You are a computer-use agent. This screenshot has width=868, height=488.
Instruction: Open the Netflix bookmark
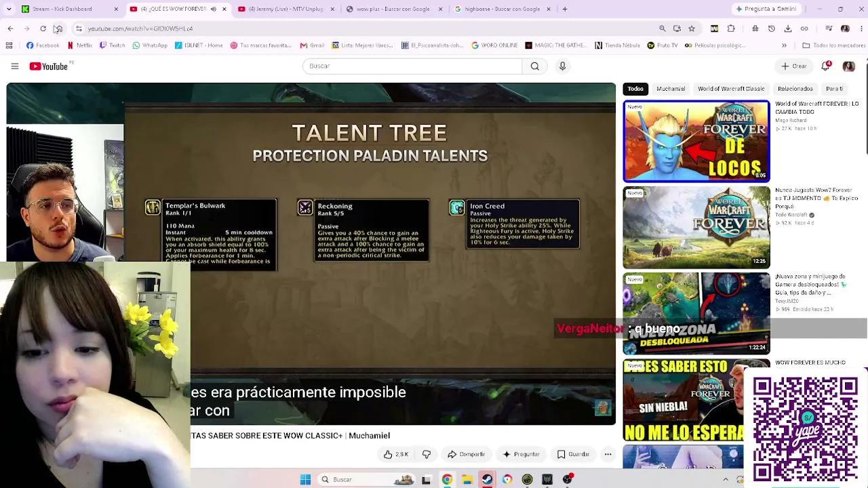point(80,45)
